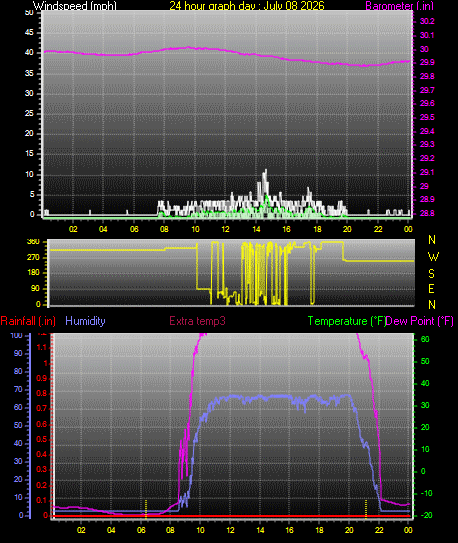Click the '0.2' value on the rainfall axis

[x=42, y=485]
